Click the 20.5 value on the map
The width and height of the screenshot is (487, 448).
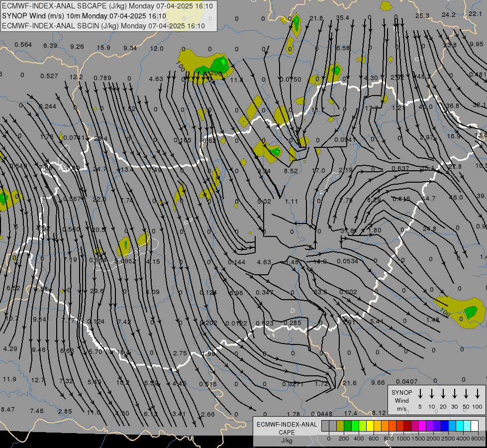coord(98,230)
